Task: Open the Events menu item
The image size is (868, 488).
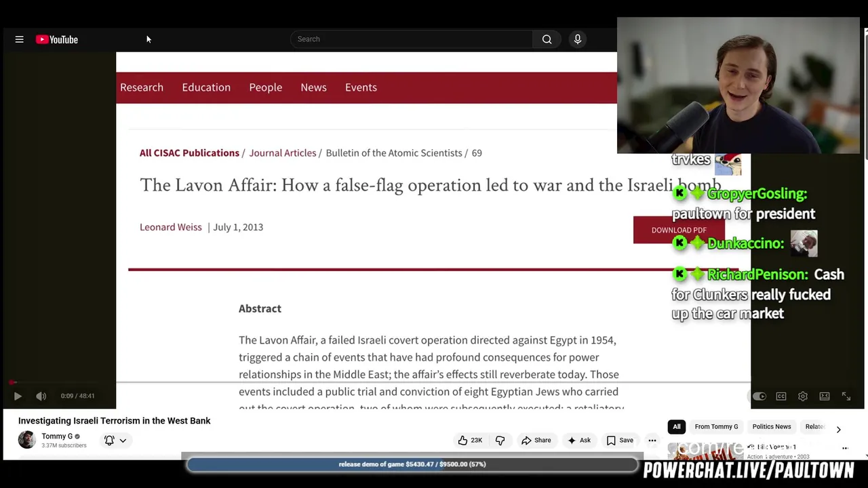Action: 361,87
